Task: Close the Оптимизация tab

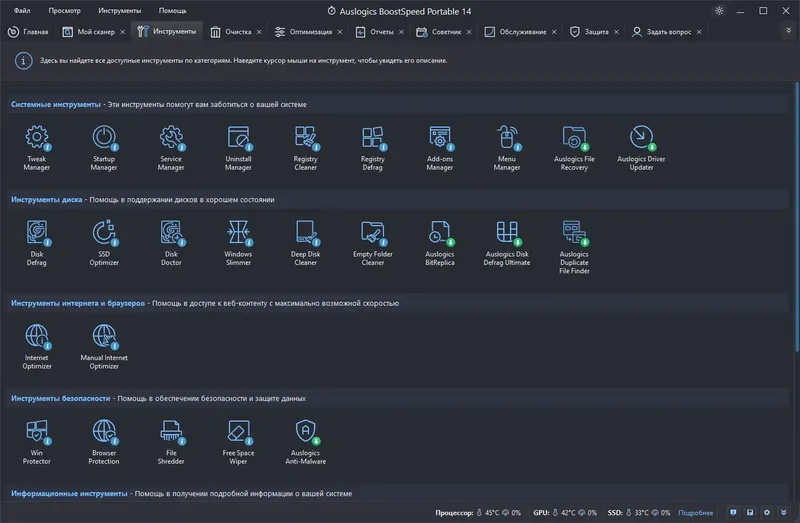Action: pyautogui.click(x=340, y=32)
